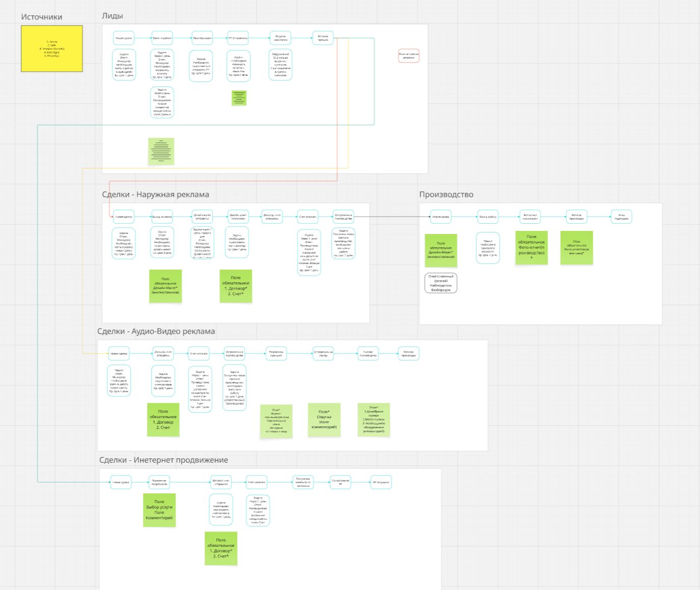Select the "Получены контакты от заказчика" stage
This screenshot has height=590, width=700.
303,482
